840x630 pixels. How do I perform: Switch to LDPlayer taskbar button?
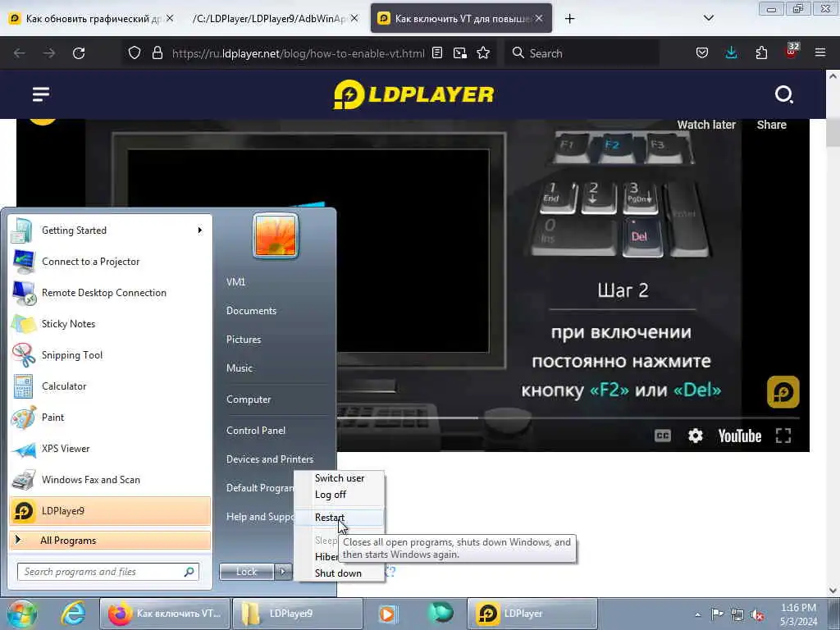532,614
